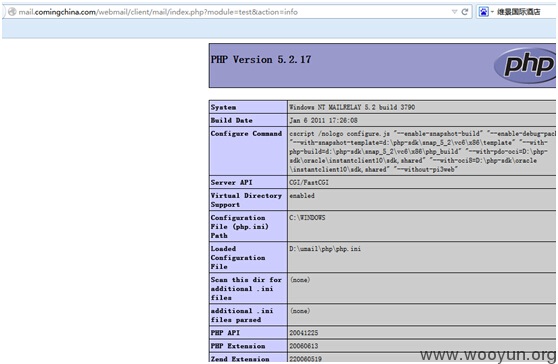Select additional .ini files parsed label

coord(242,315)
